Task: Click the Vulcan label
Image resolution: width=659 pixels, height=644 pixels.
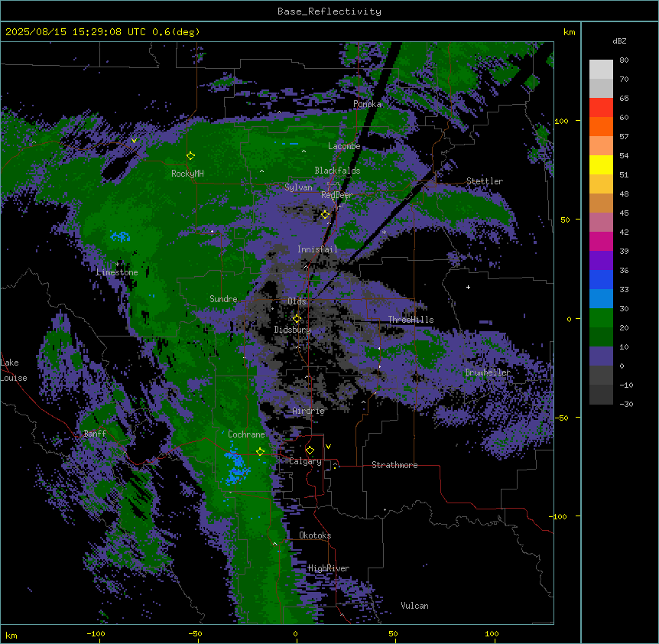Action: pos(415,606)
